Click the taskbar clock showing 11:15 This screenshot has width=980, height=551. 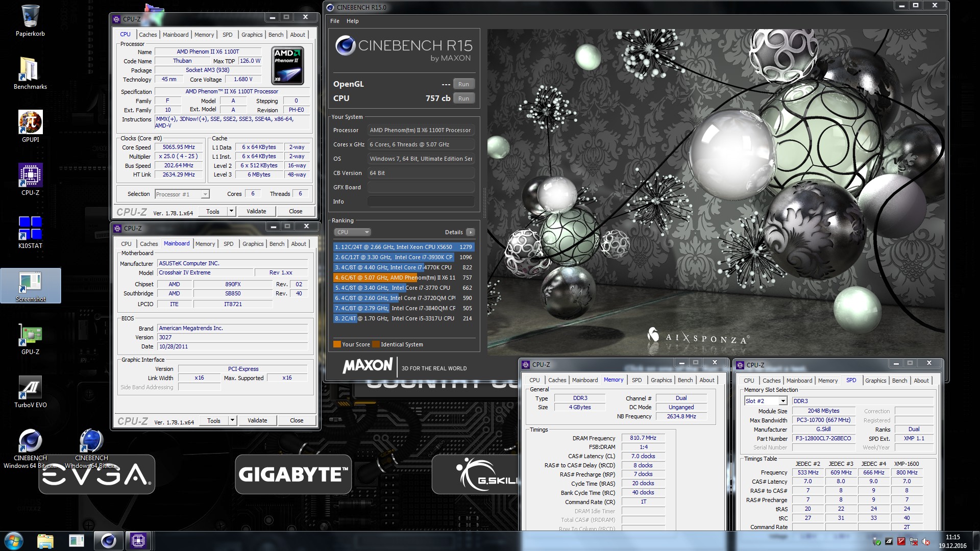952,541
